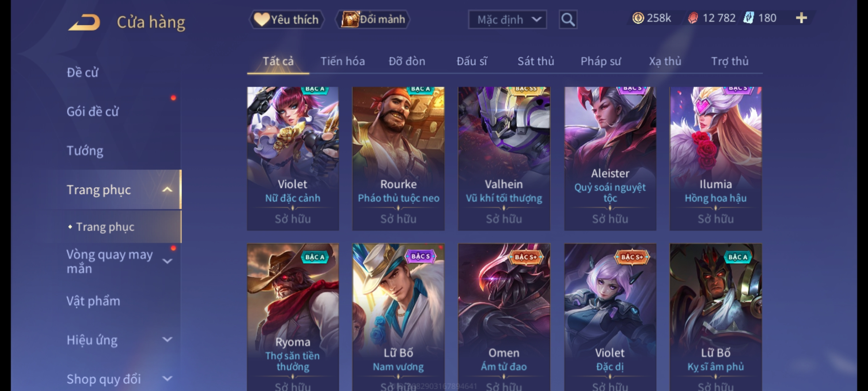The width and height of the screenshot is (868, 391).
Task: Select the Omen Ám tử đao skin card
Action: [504, 317]
